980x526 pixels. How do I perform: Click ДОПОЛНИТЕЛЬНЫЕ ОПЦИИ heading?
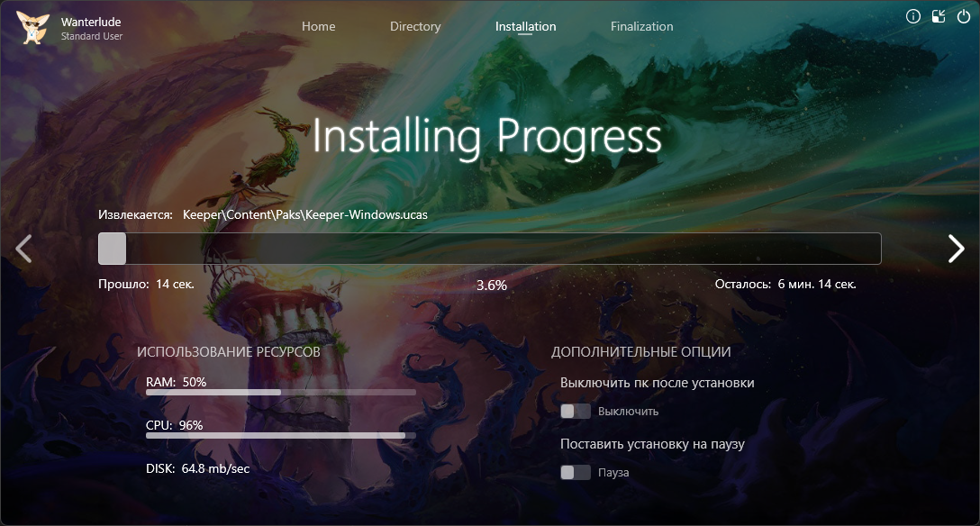[641, 352]
